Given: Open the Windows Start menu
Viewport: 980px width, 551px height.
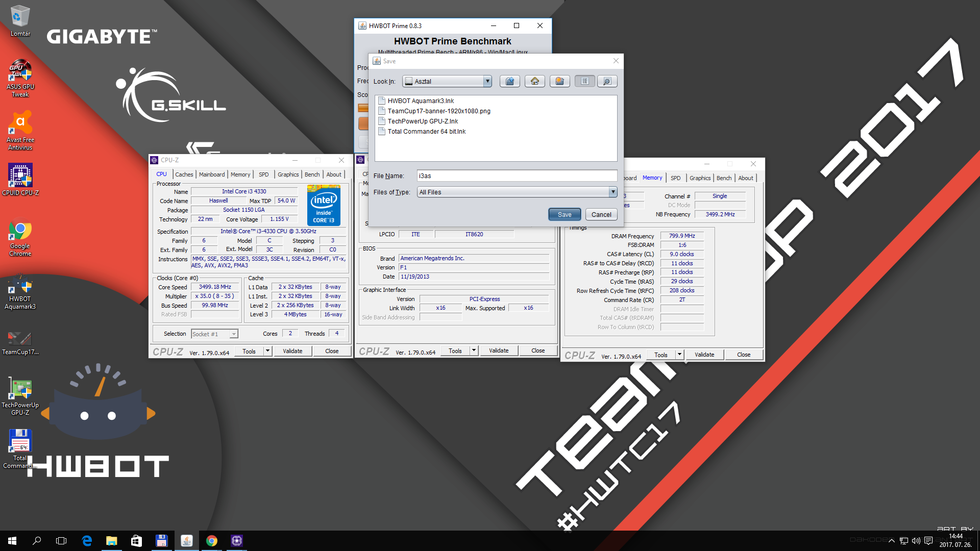Looking at the screenshot, I should 12,541.
